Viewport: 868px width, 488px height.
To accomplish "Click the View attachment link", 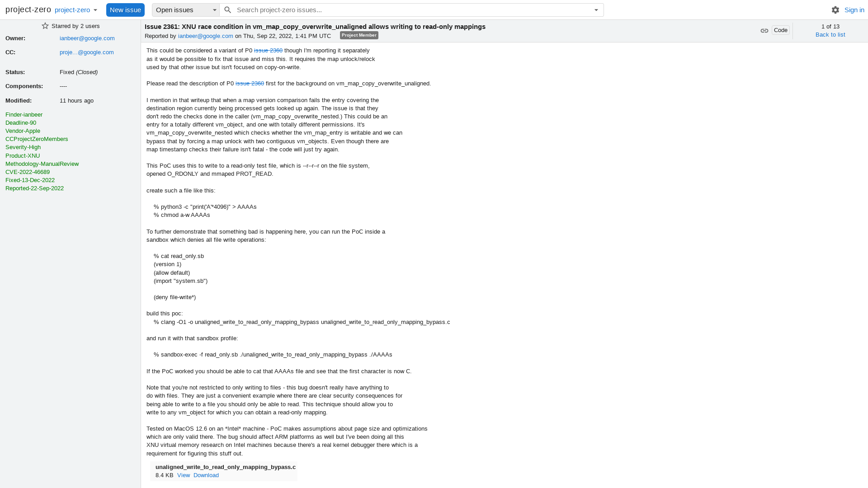I will (x=183, y=475).
